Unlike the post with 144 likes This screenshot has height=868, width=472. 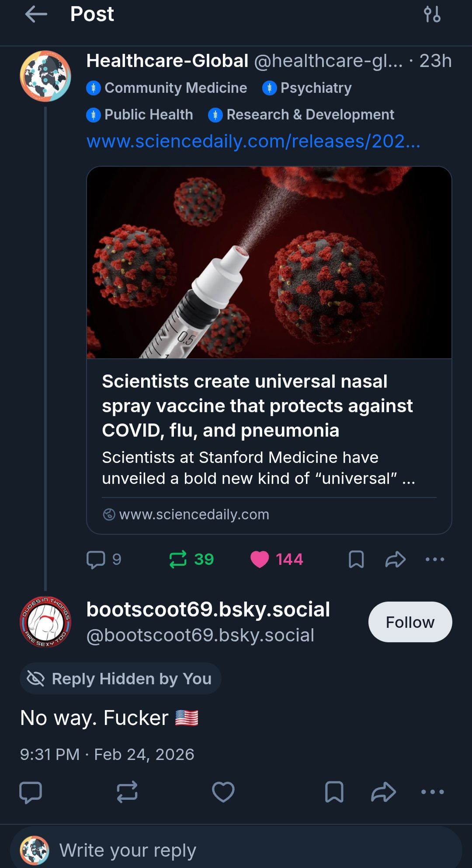click(x=260, y=559)
